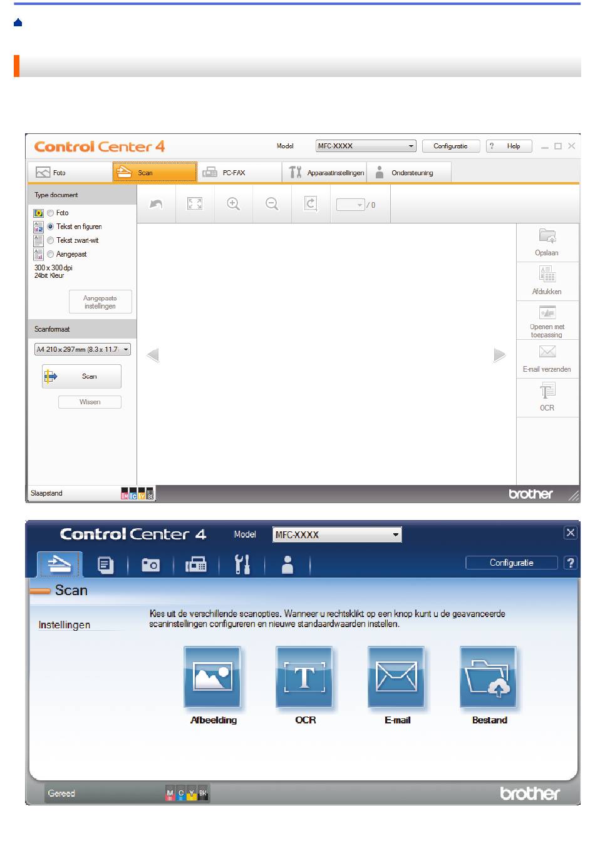Select the Aangepast radio button
This screenshot has height=868, width=595.
[x=51, y=254]
